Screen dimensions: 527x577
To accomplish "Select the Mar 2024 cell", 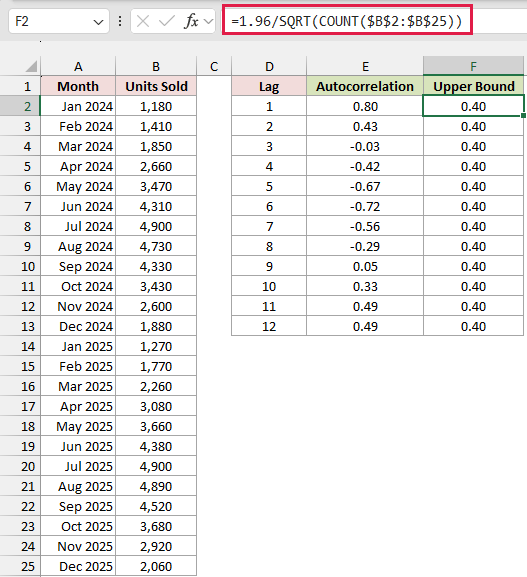I will [x=78, y=146].
